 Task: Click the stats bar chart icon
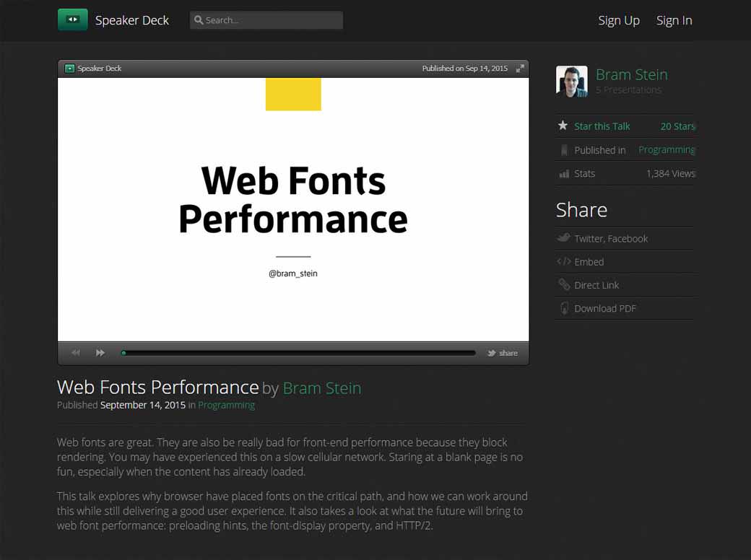(x=564, y=173)
